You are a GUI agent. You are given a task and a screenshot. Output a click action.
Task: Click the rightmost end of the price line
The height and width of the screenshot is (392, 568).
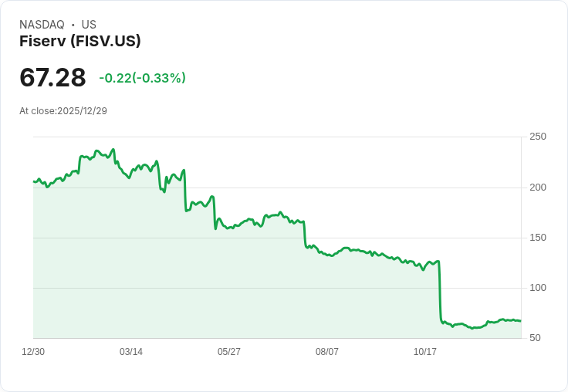521,321
